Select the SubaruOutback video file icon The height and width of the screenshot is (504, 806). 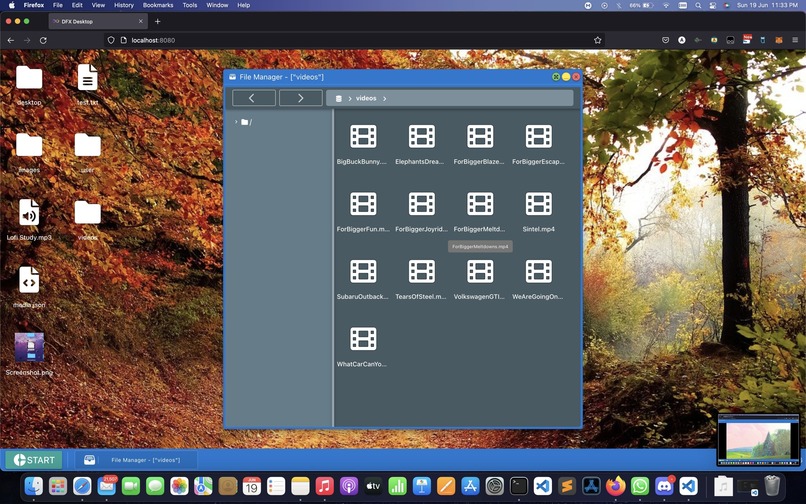point(363,271)
